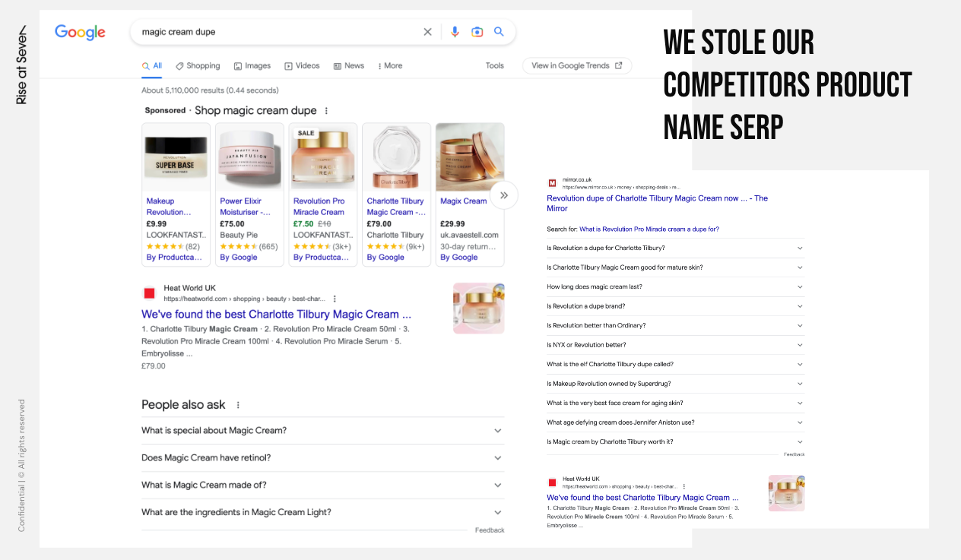Image resolution: width=961 pixels, height=560 pixels.
Task: Open the Magix Cream product link
Action: click(463, 201)
